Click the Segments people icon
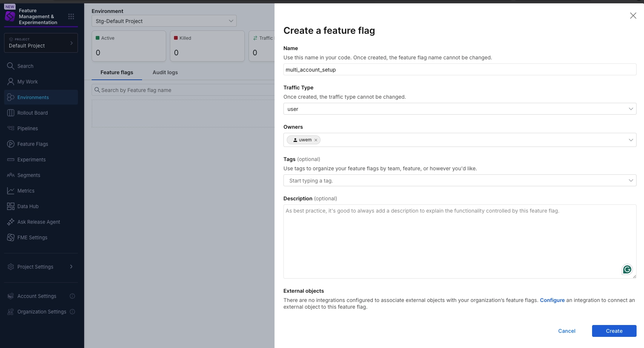Image resolution: width=644 pixels, height=348 pixels. [11, 175]
